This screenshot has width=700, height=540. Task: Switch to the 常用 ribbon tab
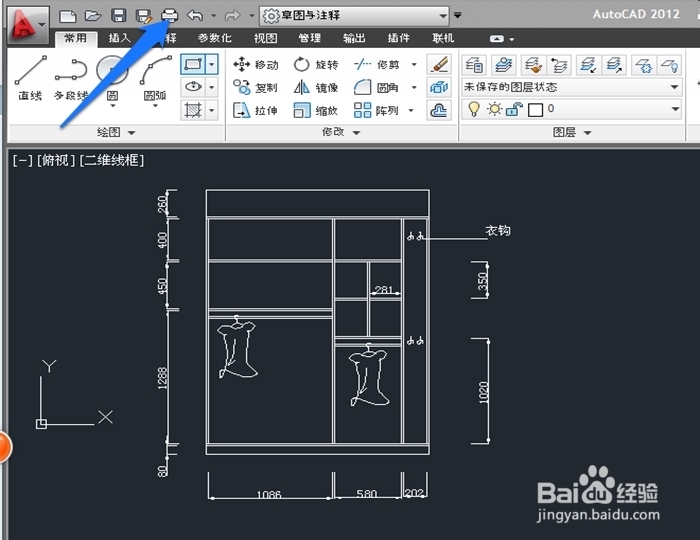(x=75, y=38)
